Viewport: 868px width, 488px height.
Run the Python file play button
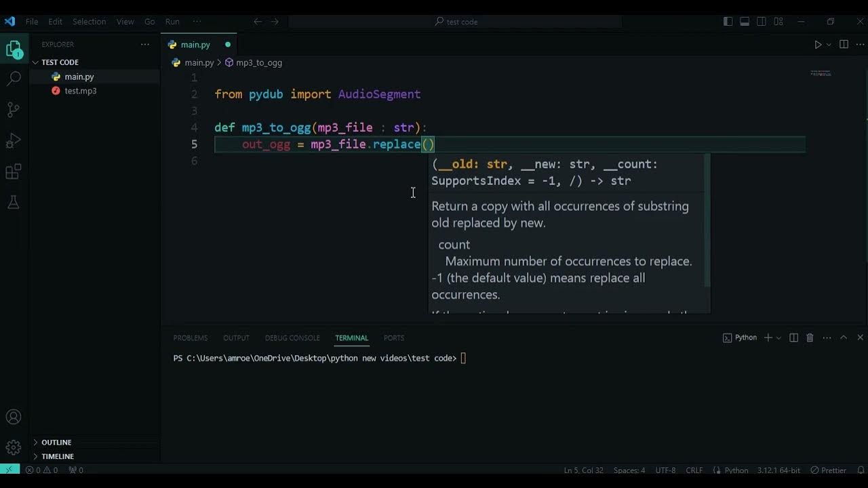[x=818, y=45]
